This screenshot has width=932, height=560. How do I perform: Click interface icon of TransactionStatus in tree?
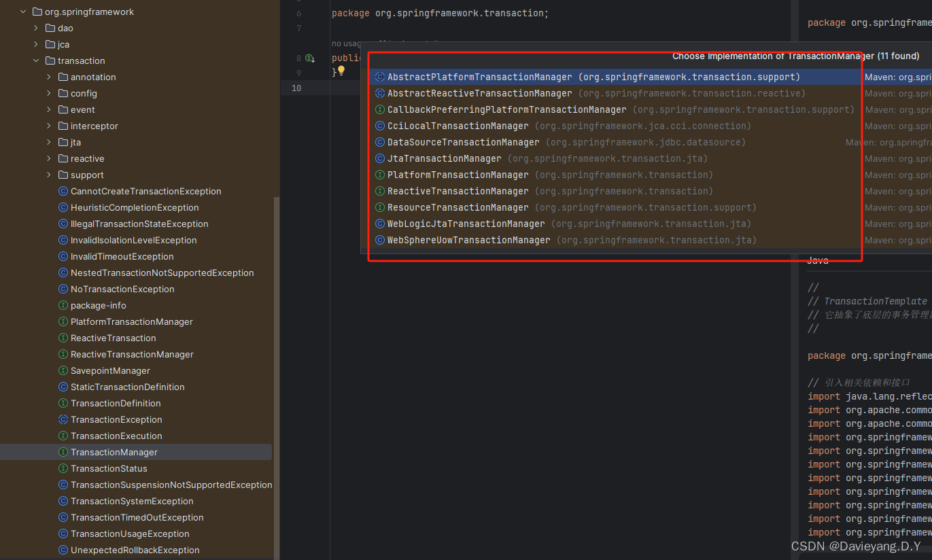click(63, 468)
